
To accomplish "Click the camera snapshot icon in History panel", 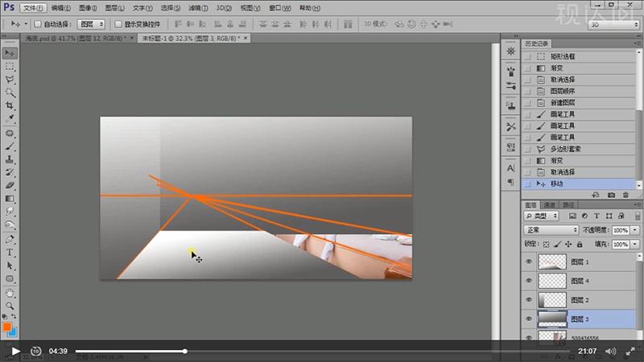I will coord(612,195).
